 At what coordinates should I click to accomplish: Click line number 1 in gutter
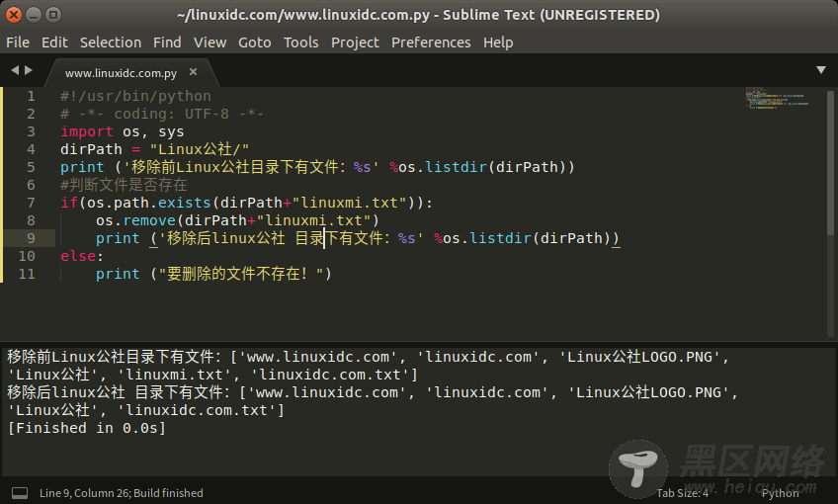(31, 96)
